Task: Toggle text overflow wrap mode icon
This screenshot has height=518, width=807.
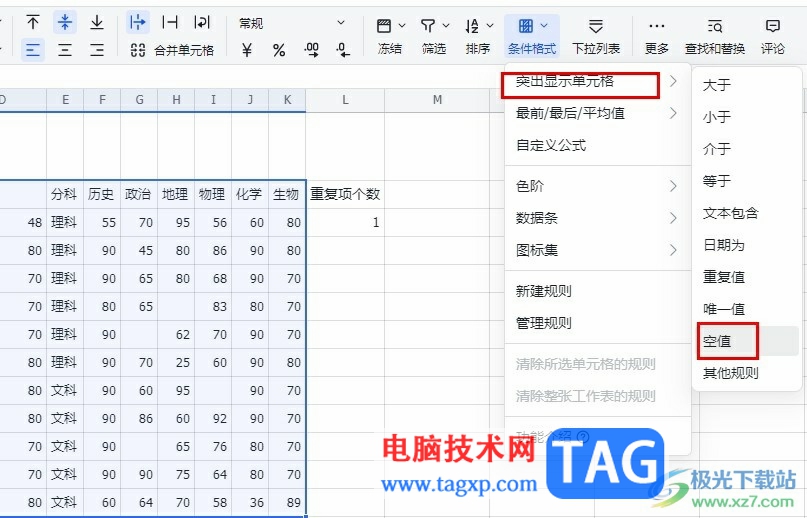Action: [x=138, y=23]
